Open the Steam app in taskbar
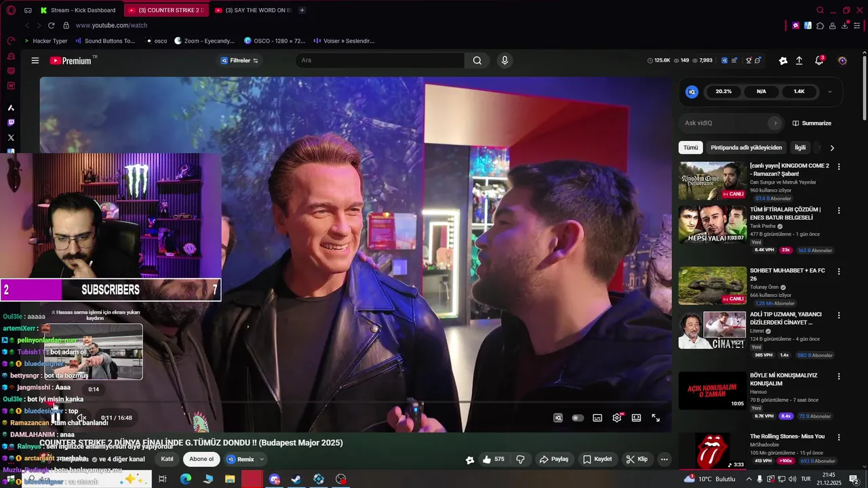 296,479
